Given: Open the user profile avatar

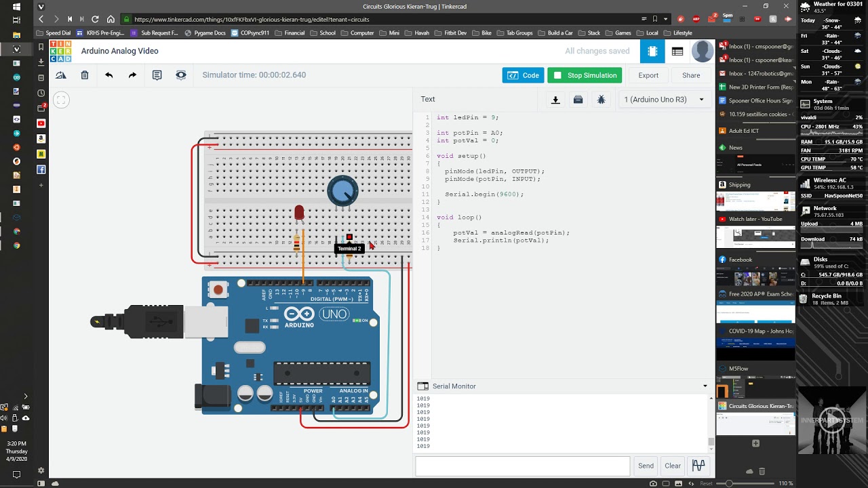Looking at the screenshot, I should point(703,51).
